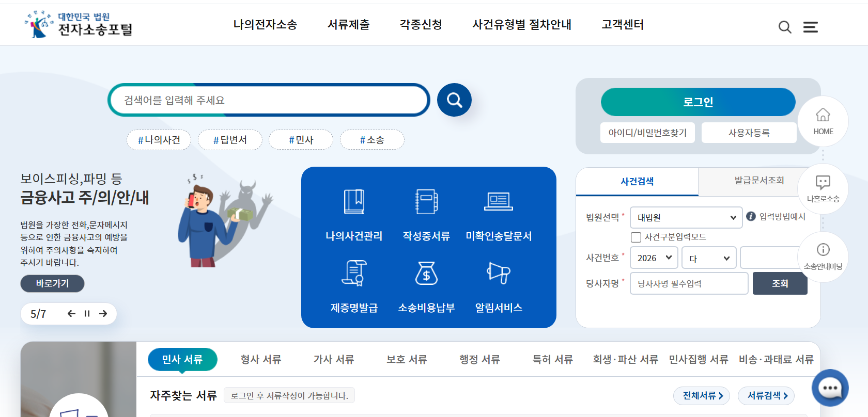Open 법원선택 dropdown showing 대법원

click(686, 217)
